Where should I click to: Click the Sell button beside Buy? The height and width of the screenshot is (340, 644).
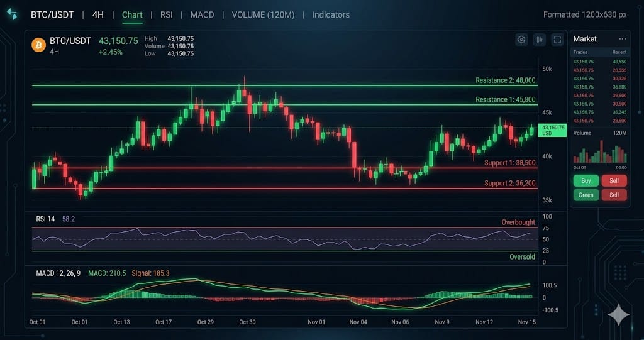tap(614, 180)
